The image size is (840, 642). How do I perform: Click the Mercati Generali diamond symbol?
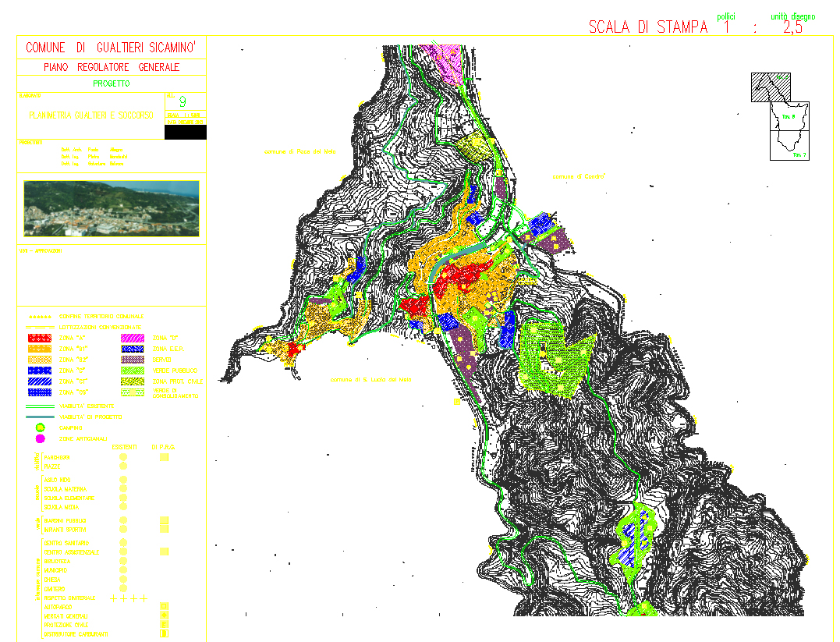point(164,615)
